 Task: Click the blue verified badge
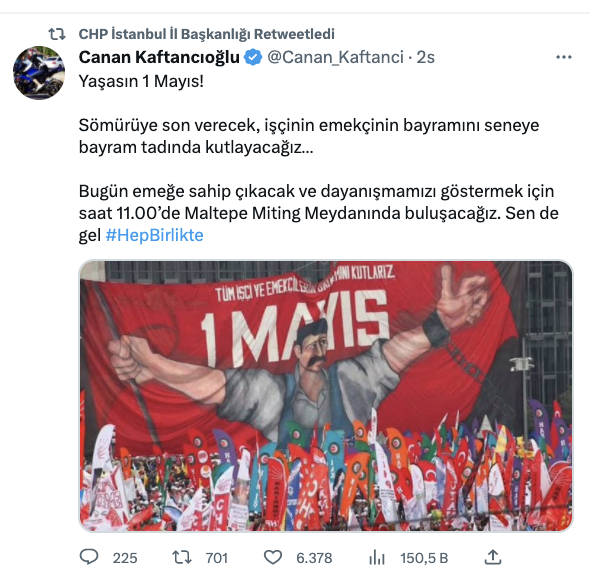click(253, 58)
